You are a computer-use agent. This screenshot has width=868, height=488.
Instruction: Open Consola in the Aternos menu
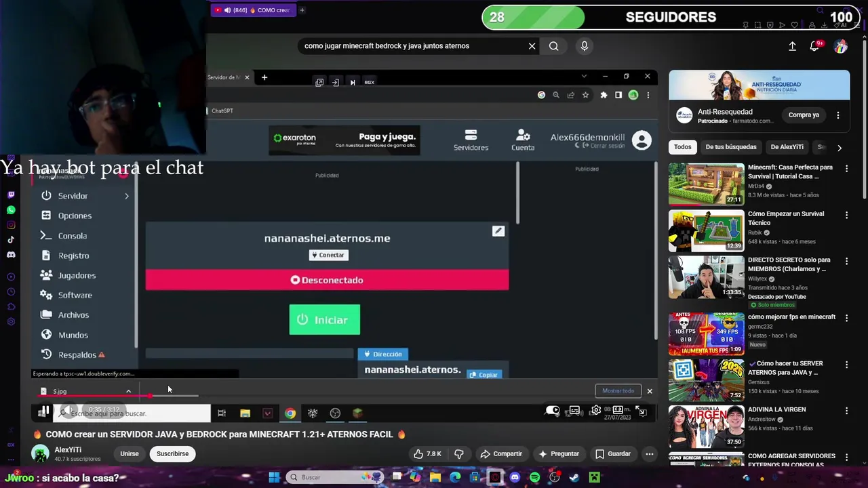tap(72, 236)
